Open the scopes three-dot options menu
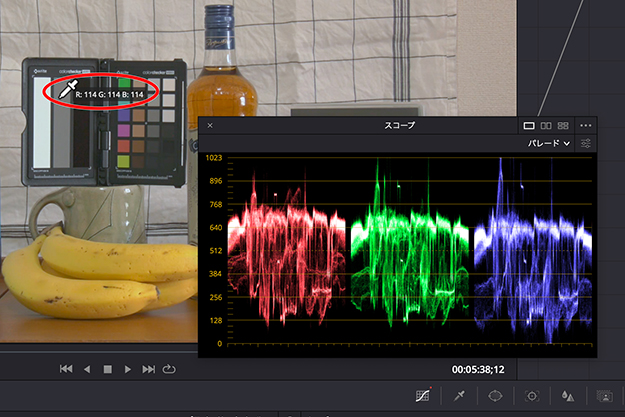This screenshot has height=417, width=625. [x=586, y=126]
